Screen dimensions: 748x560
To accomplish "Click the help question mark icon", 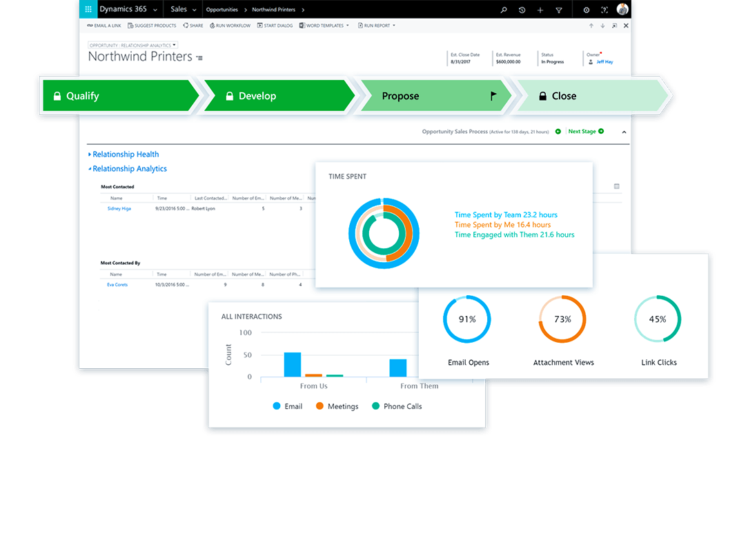I will pos(604,10).
